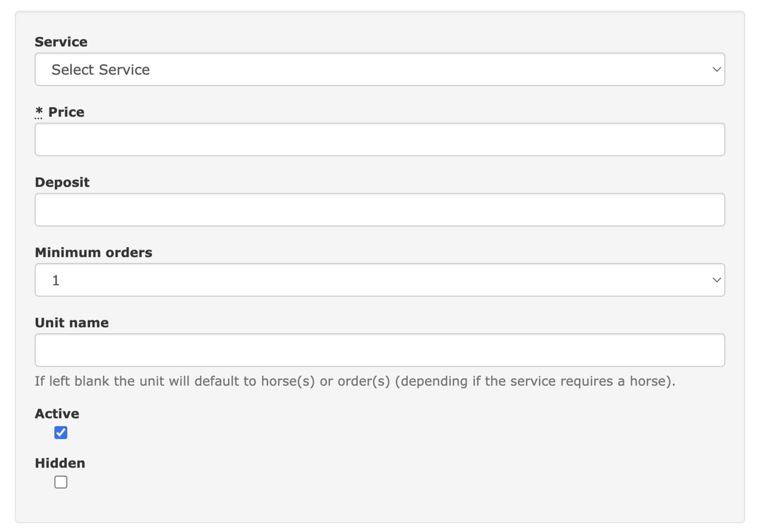760x532 pixels.
Task: Click the Price field label
Action: pyautogui.click(x=66, y=112)
